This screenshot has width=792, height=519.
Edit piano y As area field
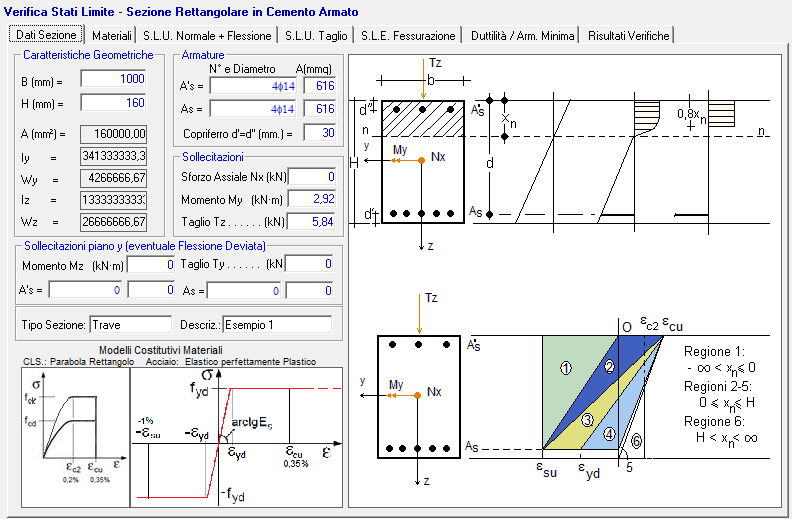309,291
